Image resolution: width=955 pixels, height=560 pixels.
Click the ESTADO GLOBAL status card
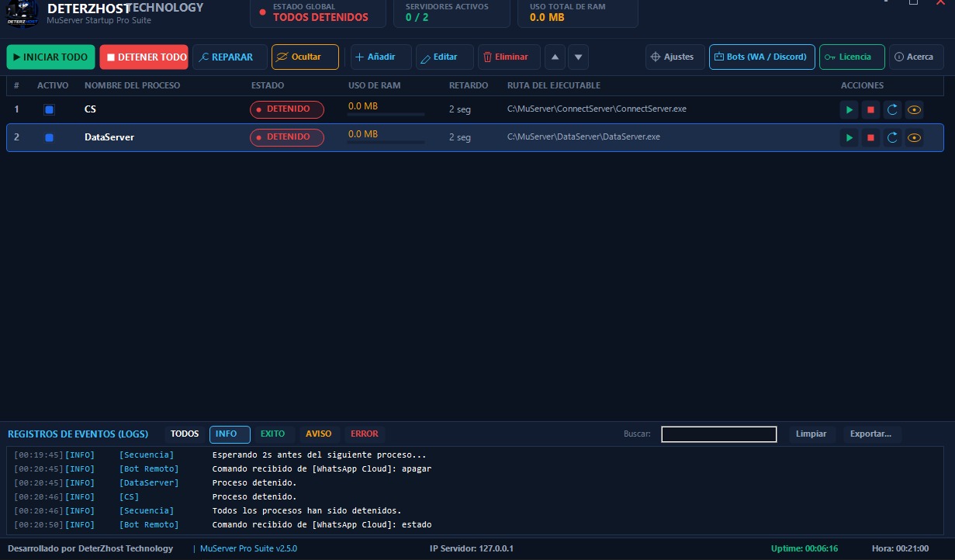tap(318, 12)
